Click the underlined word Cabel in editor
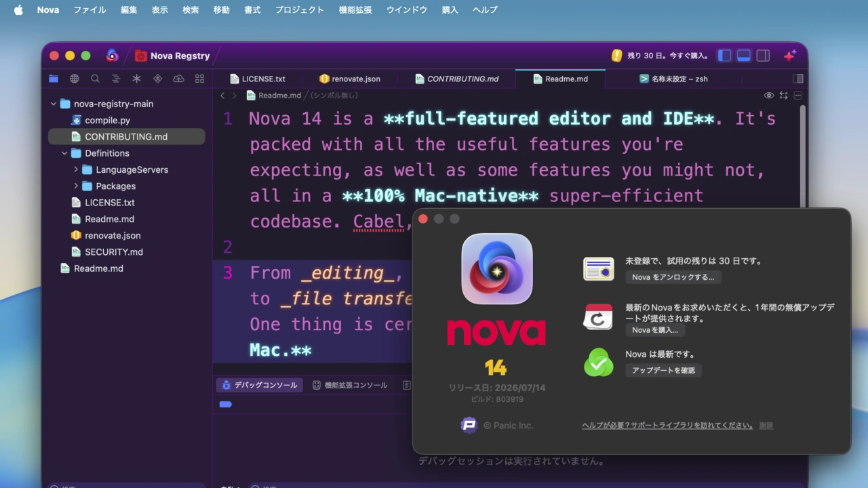Viewport: 868px width, 488px height. coord(378,222)
